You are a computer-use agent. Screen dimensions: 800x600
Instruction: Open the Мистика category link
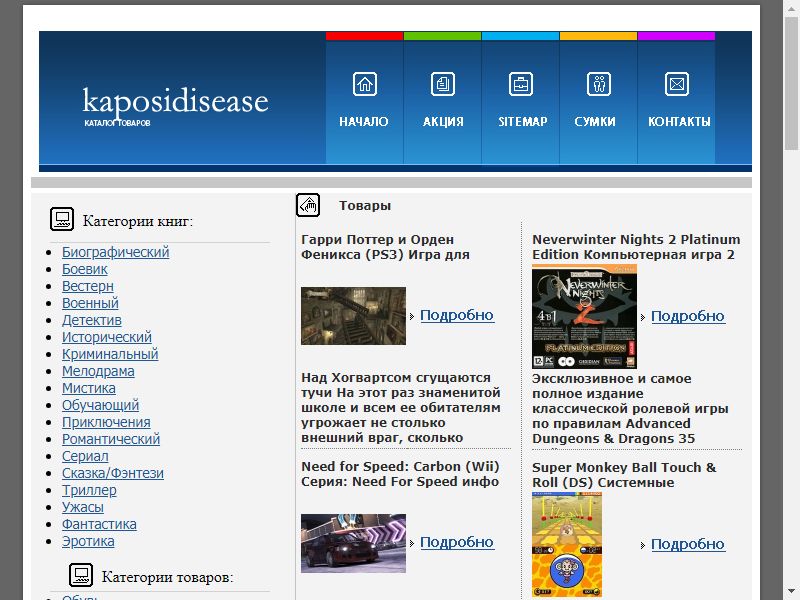pos(89,388)
